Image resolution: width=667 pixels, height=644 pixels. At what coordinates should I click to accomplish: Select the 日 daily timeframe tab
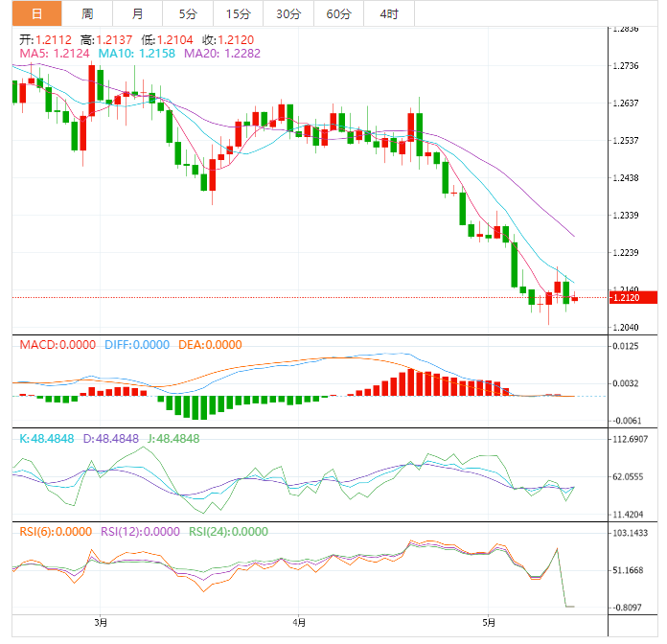coord(36,13)
